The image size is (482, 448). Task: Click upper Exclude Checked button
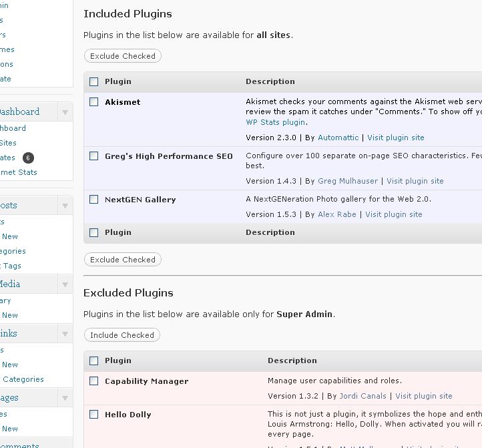point(123,56)
